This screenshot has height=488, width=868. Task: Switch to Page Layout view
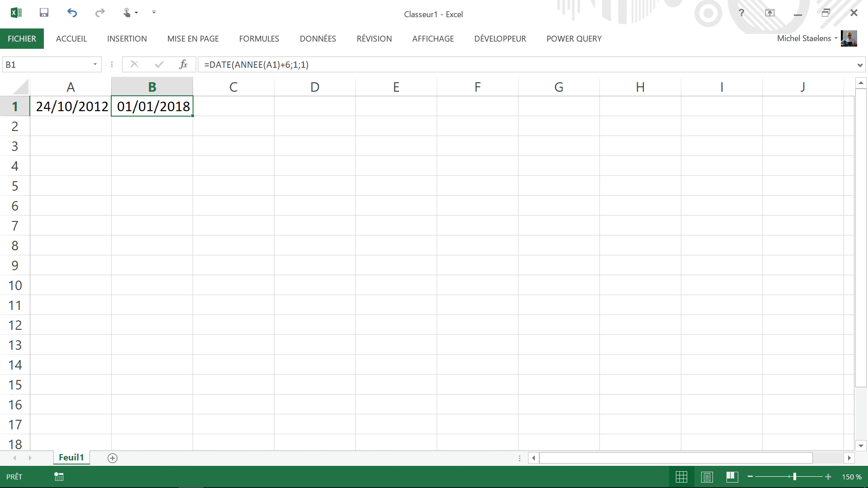707,477
